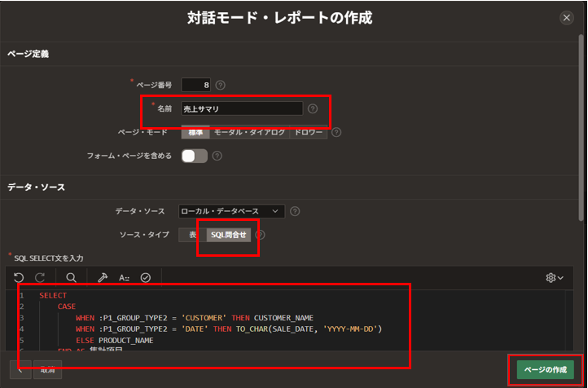Open help icon next to 名前 field
Viewport: 588px width, 388px height.
point(313,108)
